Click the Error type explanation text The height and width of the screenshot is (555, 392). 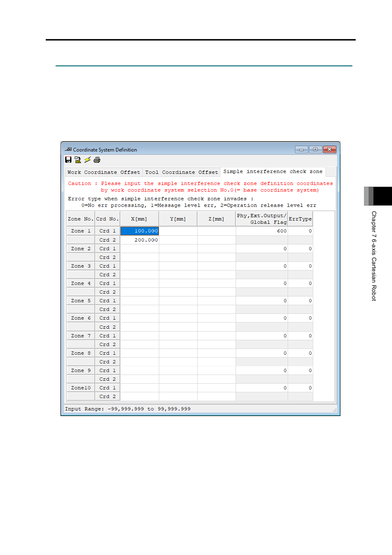click(192, 202)
